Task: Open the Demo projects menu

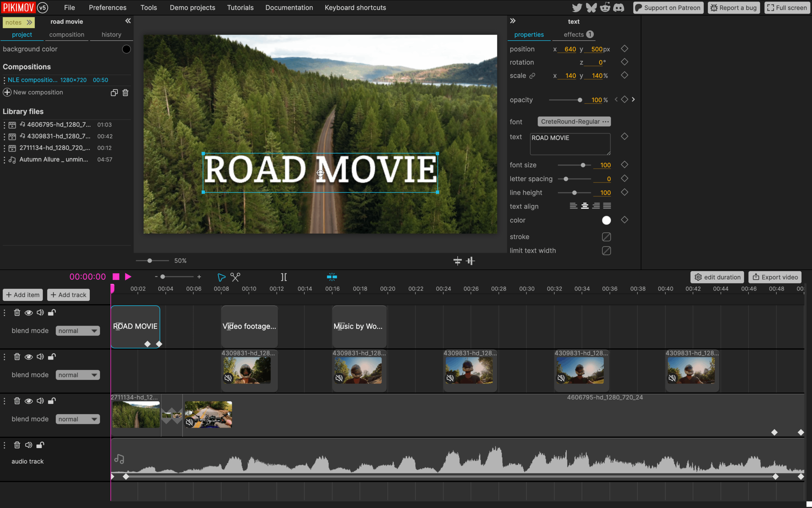Action: pos(192,7)
